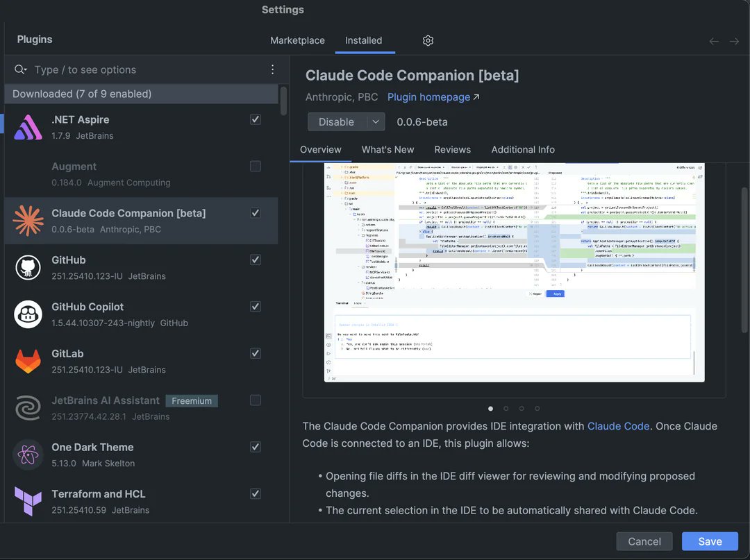Screen dimensions: 750x560
Task: Click the Claude Code Companion starburst icon
Action: click(x=28, y=221)
